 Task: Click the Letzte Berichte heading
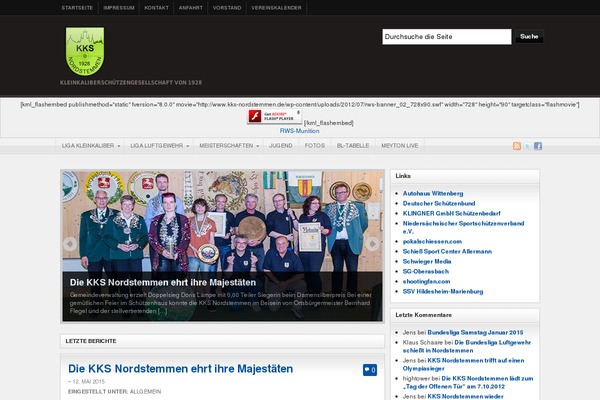click(91, 341)
